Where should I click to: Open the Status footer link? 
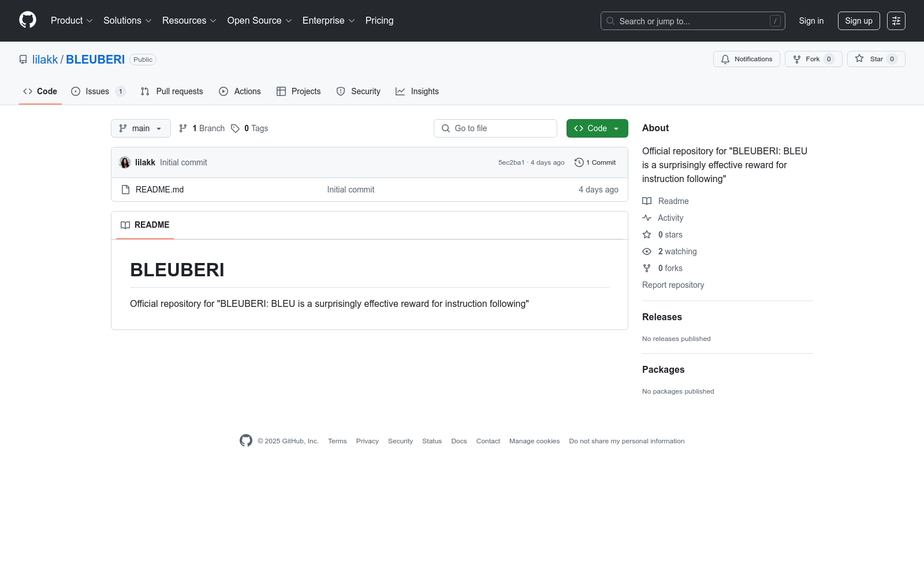432,441
